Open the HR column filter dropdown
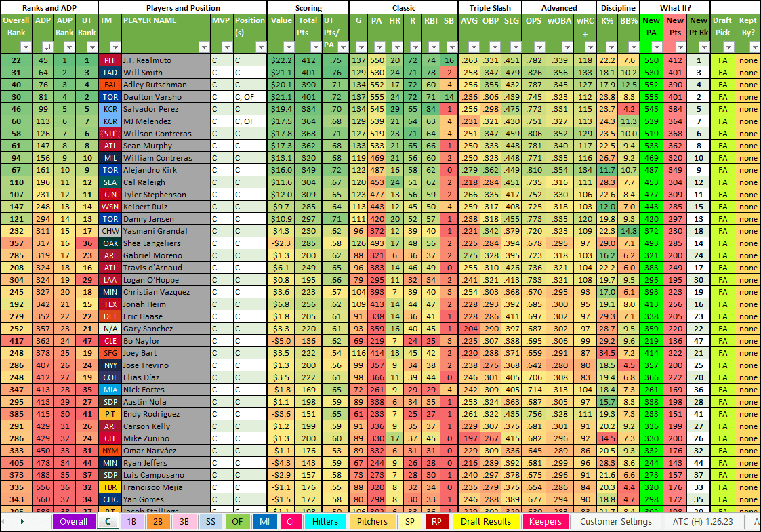Viewport: 761px width, 532px height. coord(397,47)
